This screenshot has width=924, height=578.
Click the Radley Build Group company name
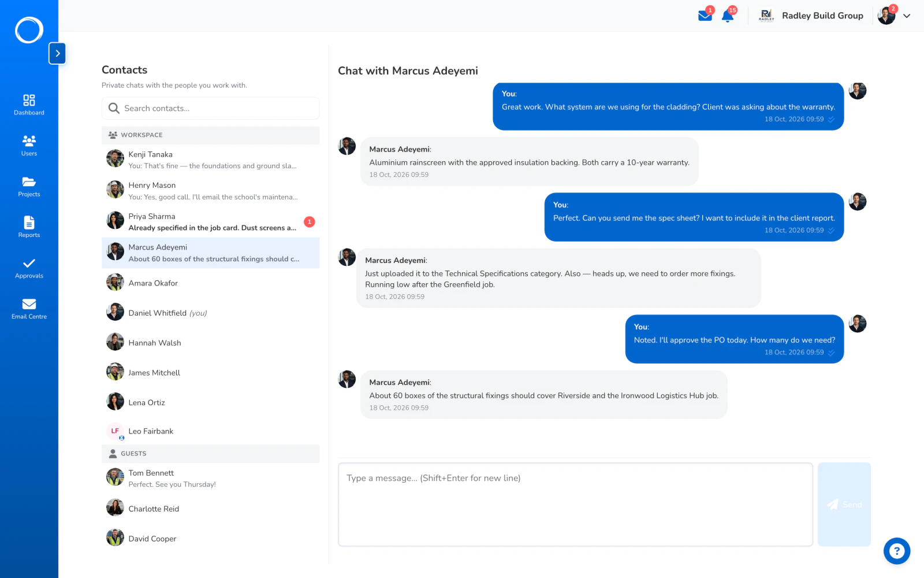[x=822, y=16]
